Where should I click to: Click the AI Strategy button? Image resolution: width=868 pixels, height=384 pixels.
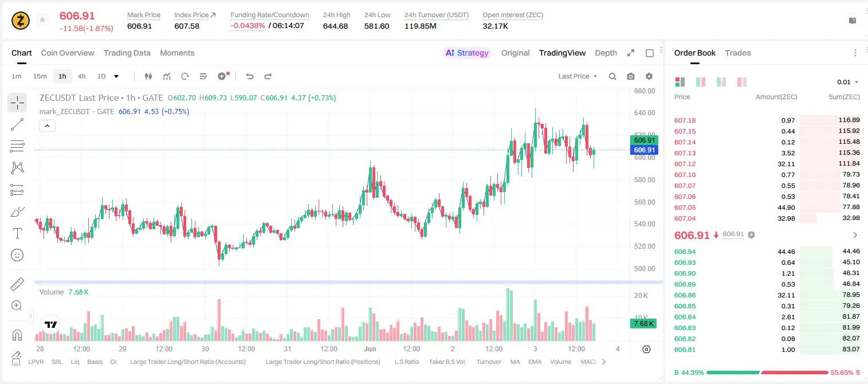click(467, 53)
